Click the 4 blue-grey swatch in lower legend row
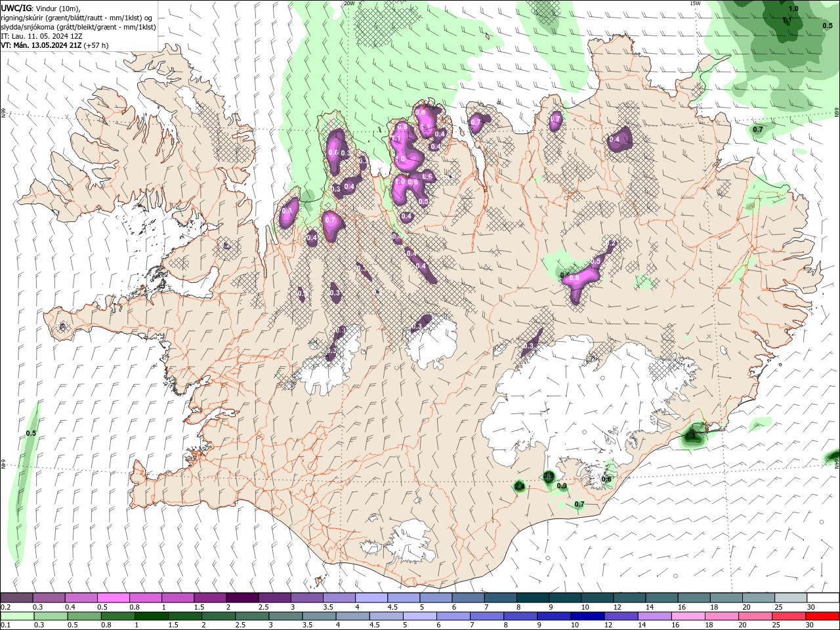The image size is (840, 630). click(352, 616)
